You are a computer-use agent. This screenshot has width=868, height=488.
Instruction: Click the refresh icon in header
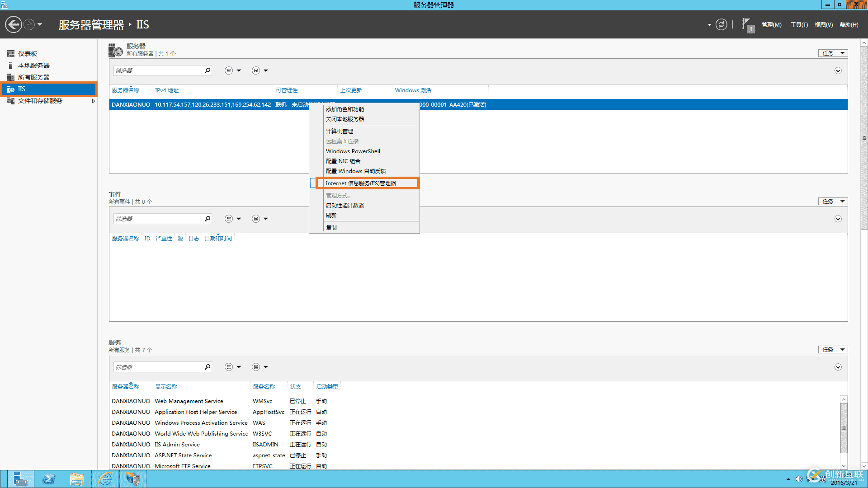point(722,24)
